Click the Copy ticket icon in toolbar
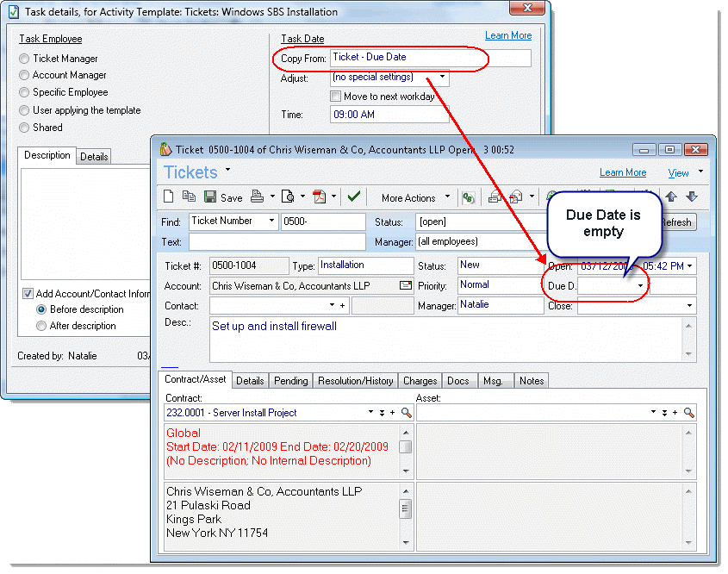 tap(190, 197)
